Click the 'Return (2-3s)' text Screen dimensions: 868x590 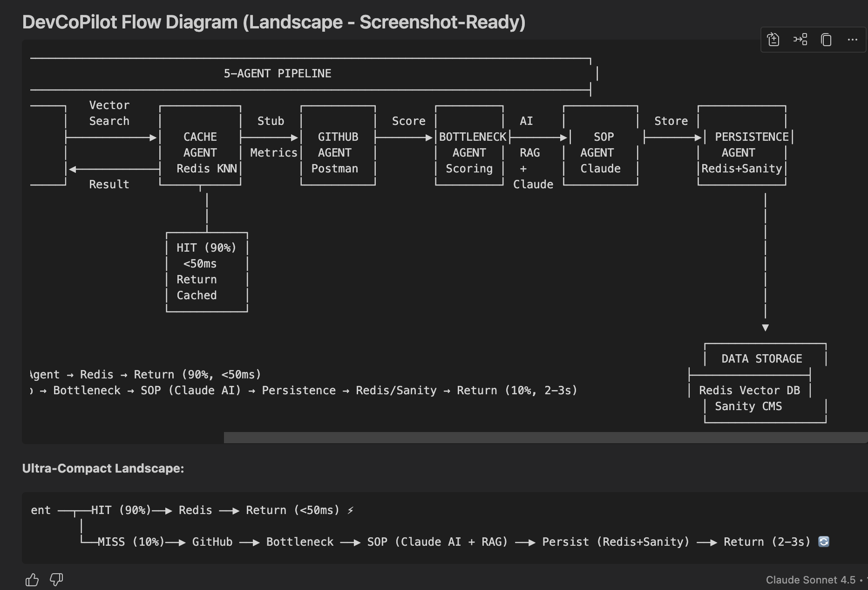click(x=767, y=542)
